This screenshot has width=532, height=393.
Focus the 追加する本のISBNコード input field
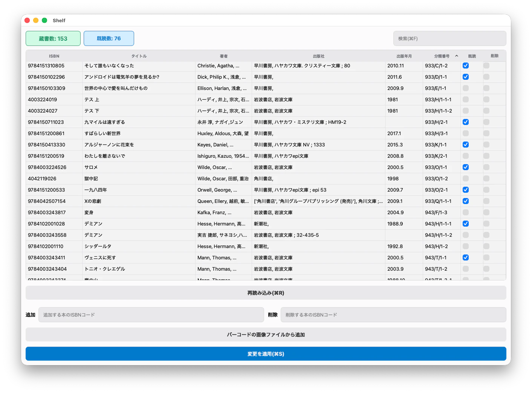151,315
